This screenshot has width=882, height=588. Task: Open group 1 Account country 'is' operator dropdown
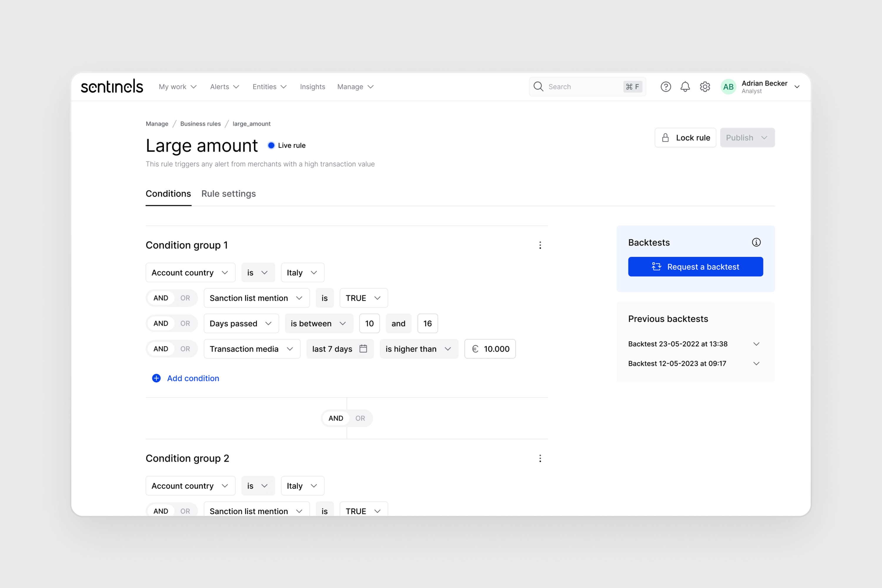(258, 273)
